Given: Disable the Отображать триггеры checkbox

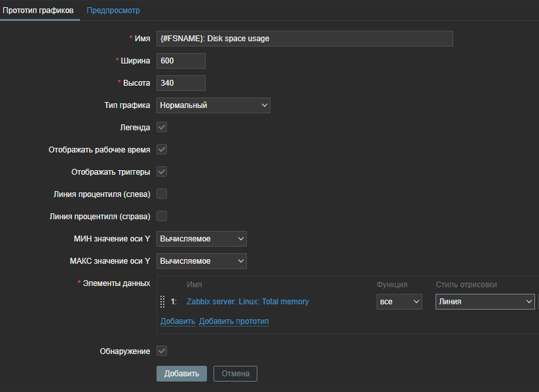Looking at the screenshot, I should tap(162, 171).
